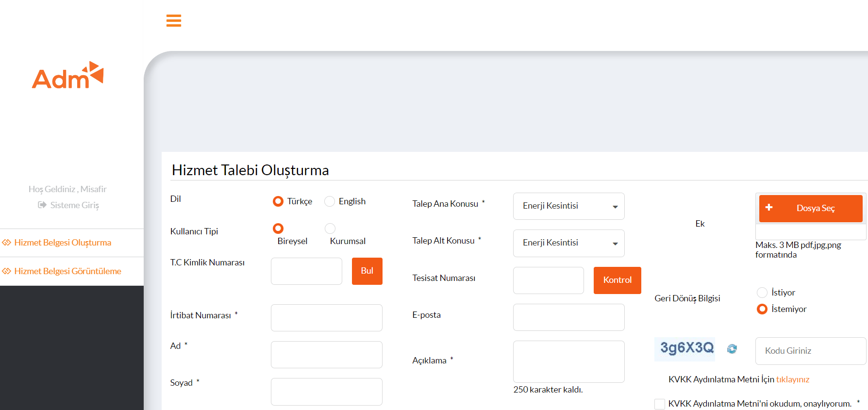Select English language radio button
The height and width of the screenshot is (410, 868).
pyautogui.click(x=330, y=201)
